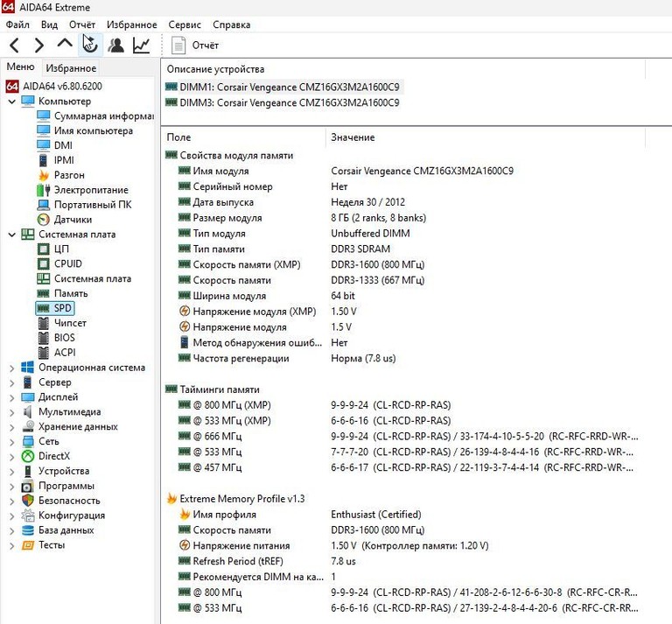Expand the Конфигурация branch
The height and width of the screenshot is (624, 672).
[x=12, y=515]
